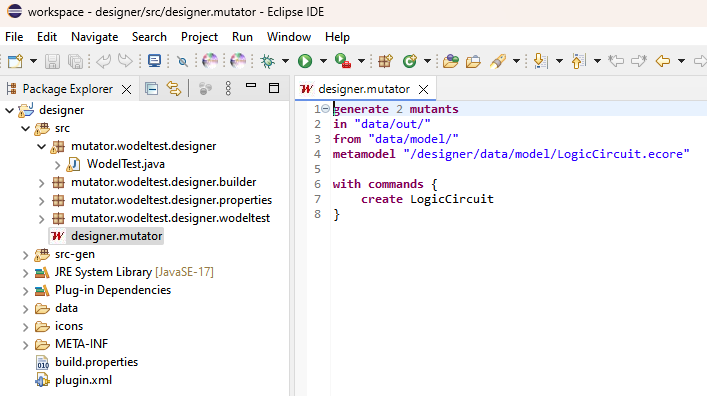Click the second sphere Wodel icon

(238, 61)
